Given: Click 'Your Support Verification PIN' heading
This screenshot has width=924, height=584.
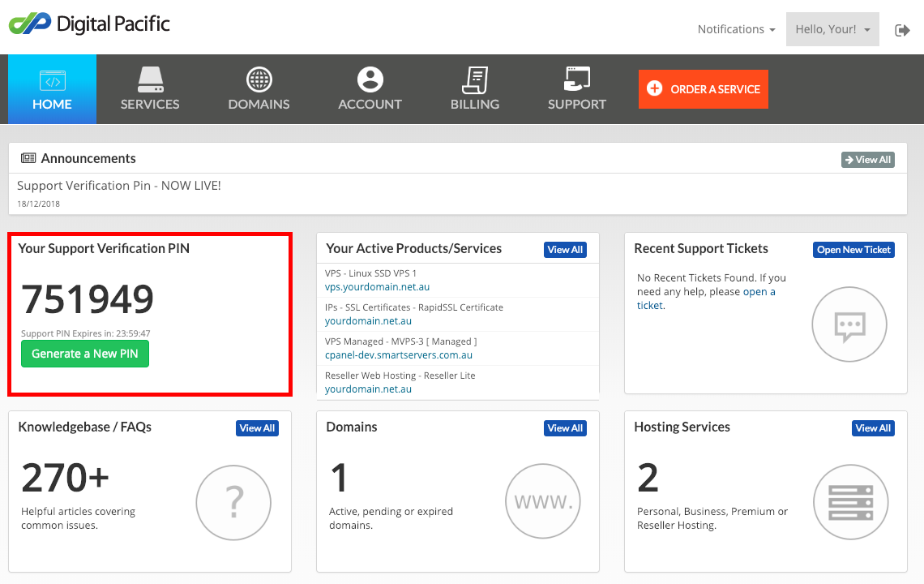Looking at the screenshot, I should pyautogui.click(x=104, y=248).
